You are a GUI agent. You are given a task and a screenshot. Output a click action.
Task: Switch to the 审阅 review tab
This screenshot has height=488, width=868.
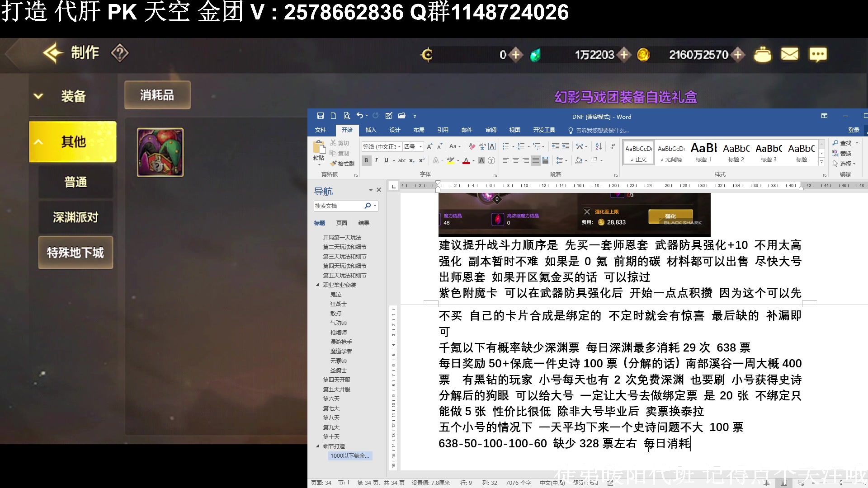491,130
